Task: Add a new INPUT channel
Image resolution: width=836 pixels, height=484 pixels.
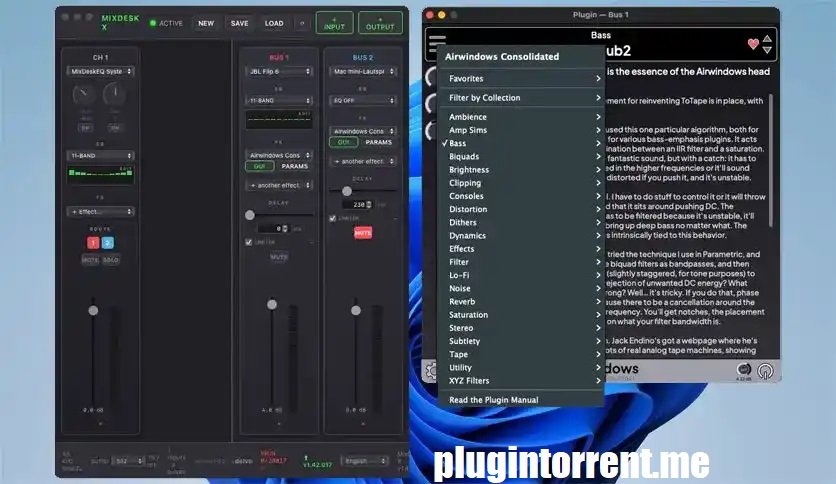Action: 334,23
